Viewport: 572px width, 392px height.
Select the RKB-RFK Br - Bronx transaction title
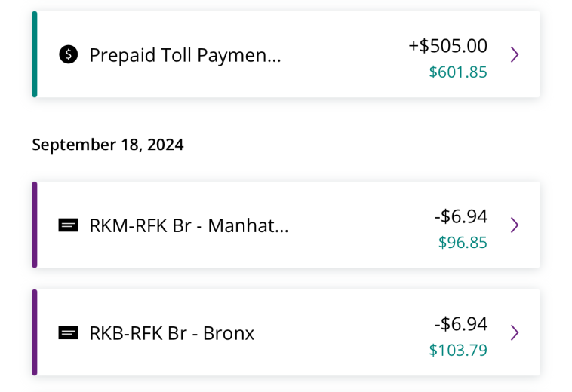click(x=172, y=333)
